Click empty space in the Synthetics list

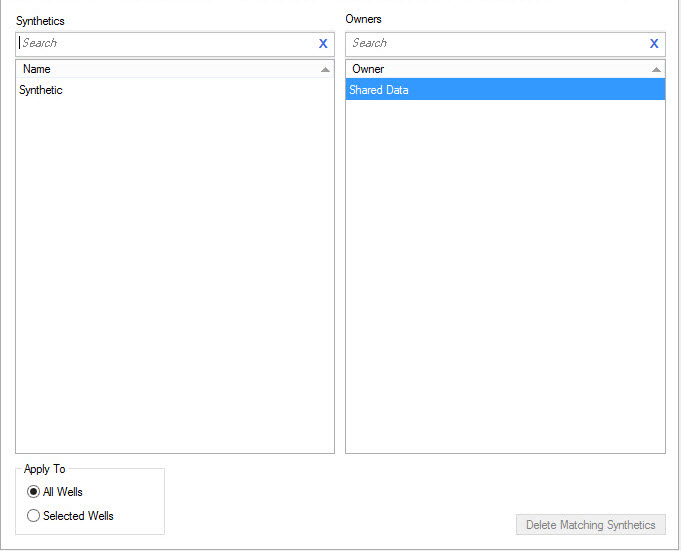coord(175,280)
